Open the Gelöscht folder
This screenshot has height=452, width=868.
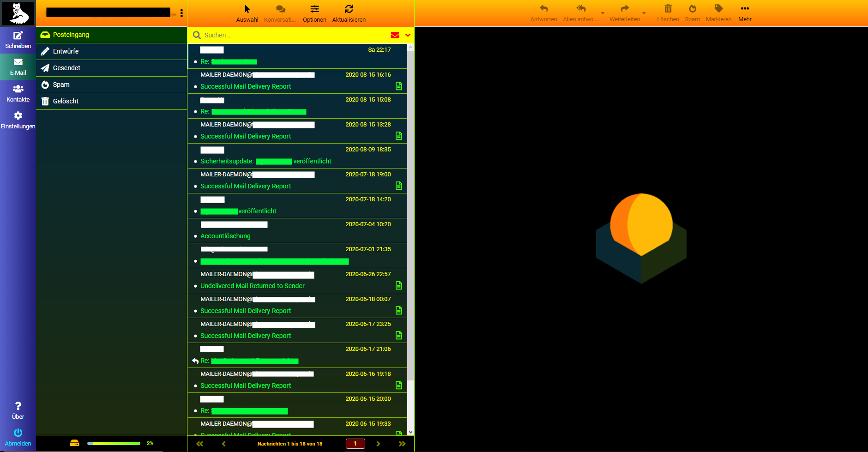[66, 101]
